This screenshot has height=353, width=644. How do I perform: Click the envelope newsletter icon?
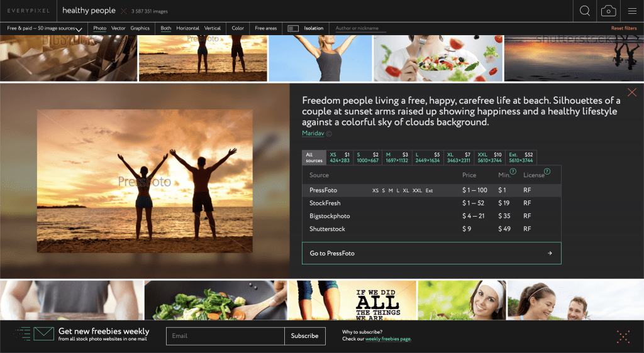click(x=43, y=334)
